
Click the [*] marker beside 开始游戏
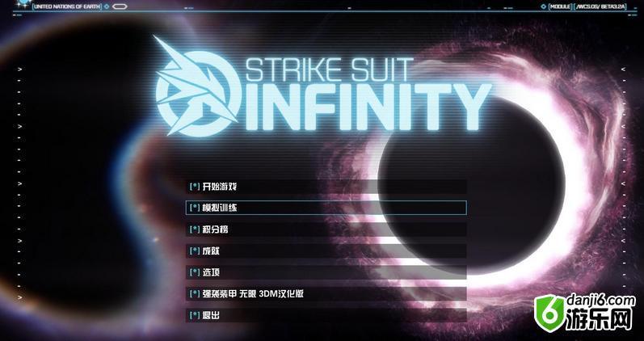[x=194, y=187]
